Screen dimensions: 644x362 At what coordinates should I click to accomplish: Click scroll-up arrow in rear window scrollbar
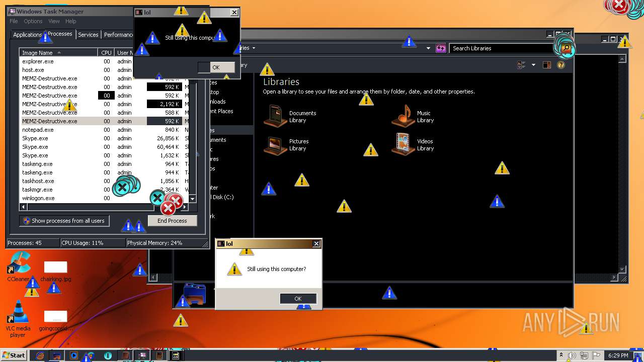coord(622,58)
